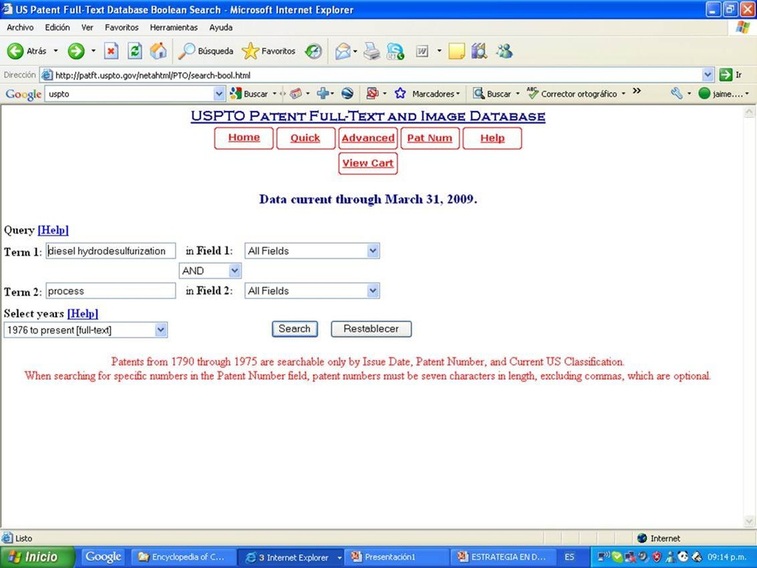Switch to ESTRATEGIA EN D... taskbar item

coord(505,557)
